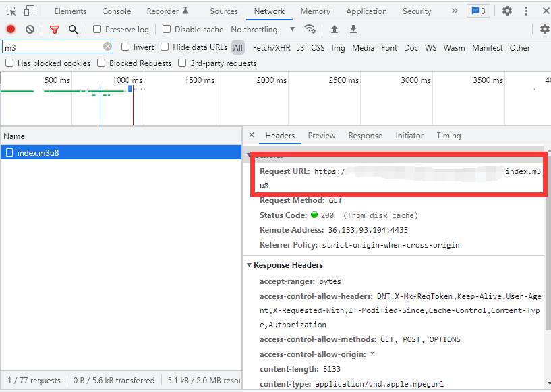Stop recording network log with red button
This screenshot has height=392, width=551.
pos(11,29)
